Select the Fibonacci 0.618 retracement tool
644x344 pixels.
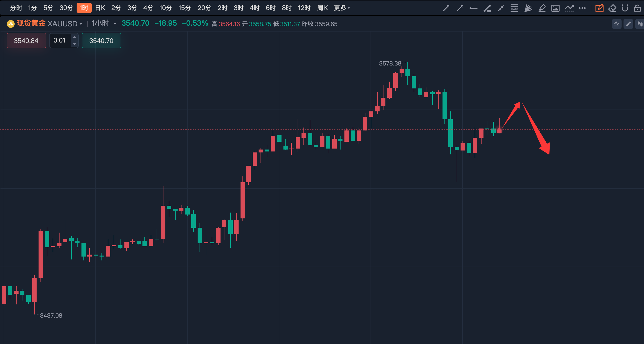(514, 8)
